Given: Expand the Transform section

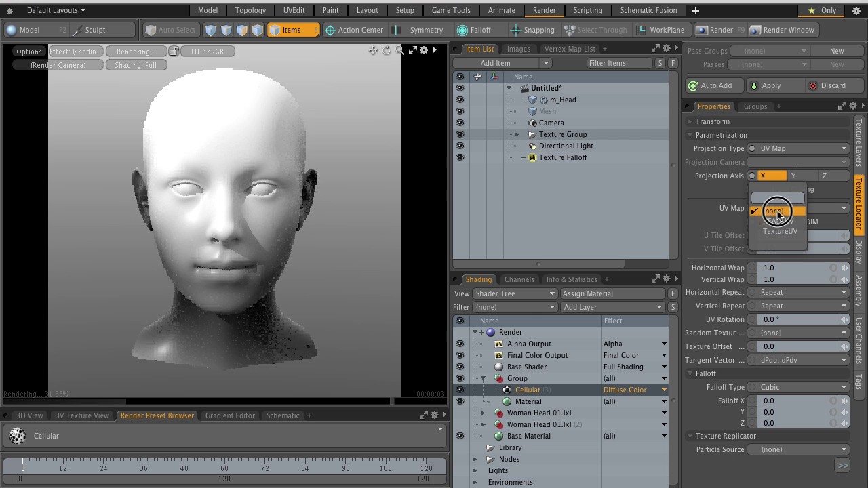Looking at the screenshot, I should pos(690,121).
